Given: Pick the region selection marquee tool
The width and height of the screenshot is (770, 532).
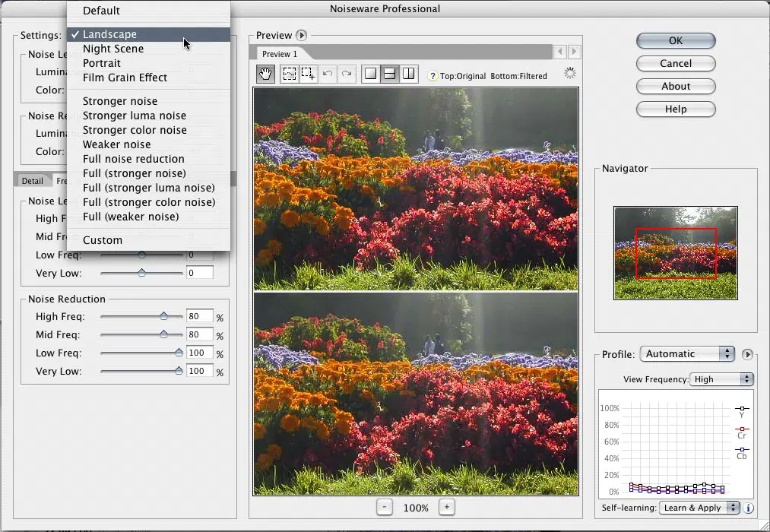Looking at the screenshot, I should (x=290, y=74).
